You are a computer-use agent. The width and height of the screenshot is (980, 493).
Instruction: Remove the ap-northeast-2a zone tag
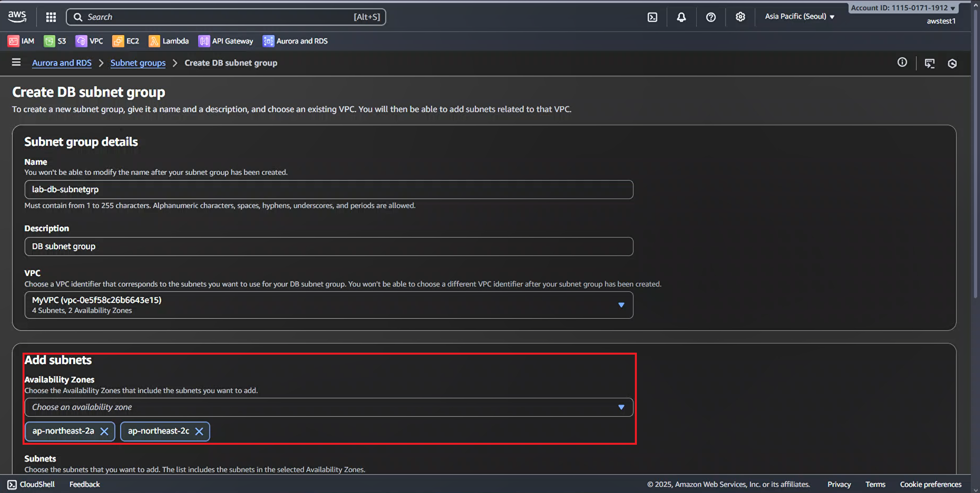(x=104, y=431)
